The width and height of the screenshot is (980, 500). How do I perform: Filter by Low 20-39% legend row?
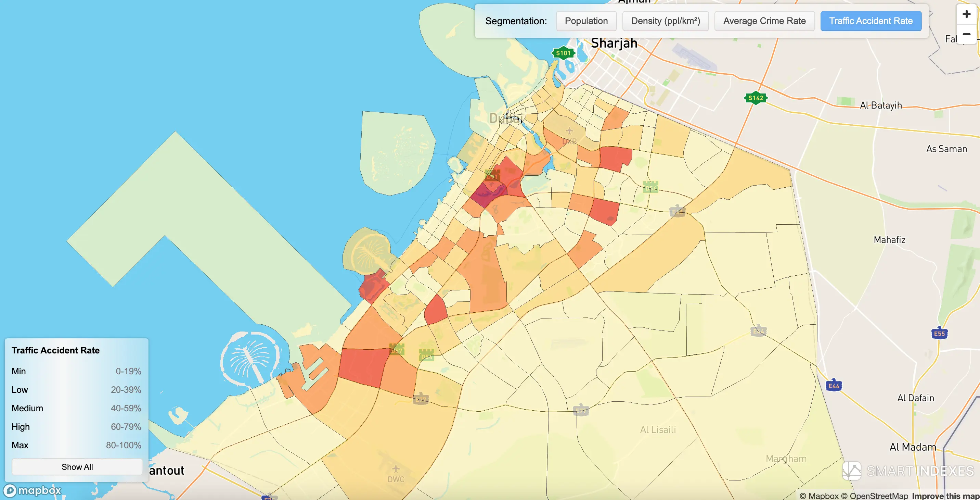tap(76, 390)
